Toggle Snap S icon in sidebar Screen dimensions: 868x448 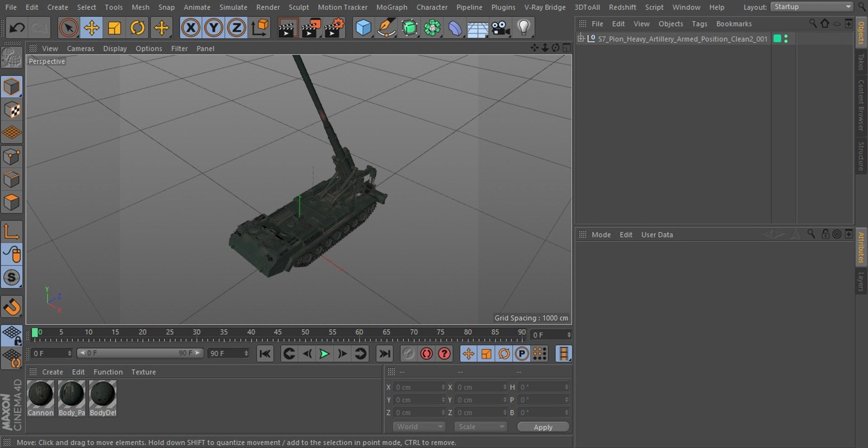(x=12, y=277)
